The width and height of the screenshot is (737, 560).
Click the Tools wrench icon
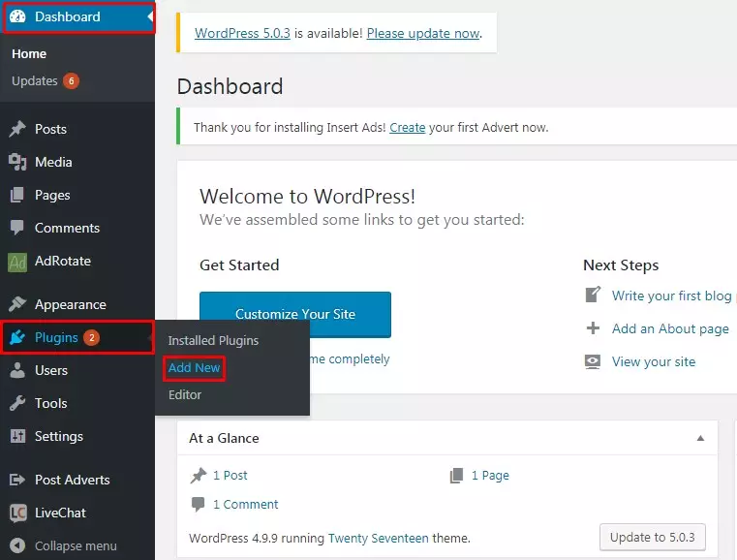pos(17,403)
